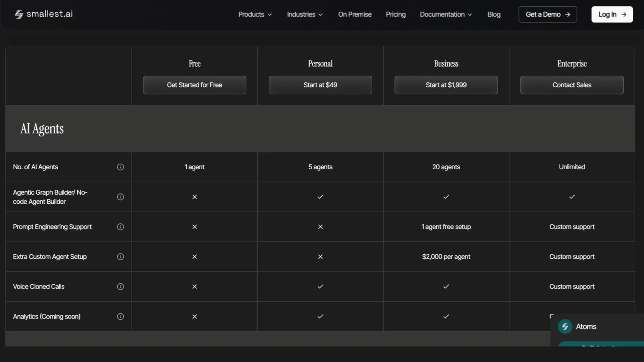Open info tooltip for No. of AI Agents
Viewport: 644px width, 362px height.
point(120,167)
